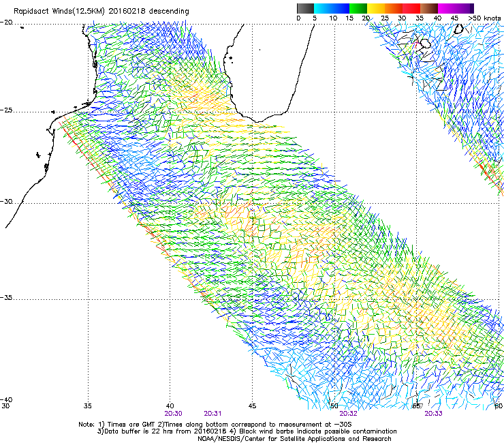Click the dark purple 45-50 knots legend segment
Viewport: 504px width, 443px height.
coord(464,8)
